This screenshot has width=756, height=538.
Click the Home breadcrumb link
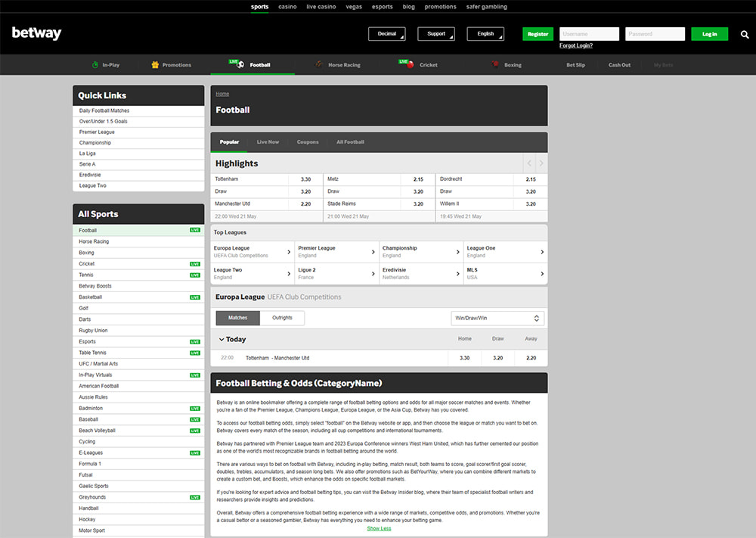(x=222, y=94)
